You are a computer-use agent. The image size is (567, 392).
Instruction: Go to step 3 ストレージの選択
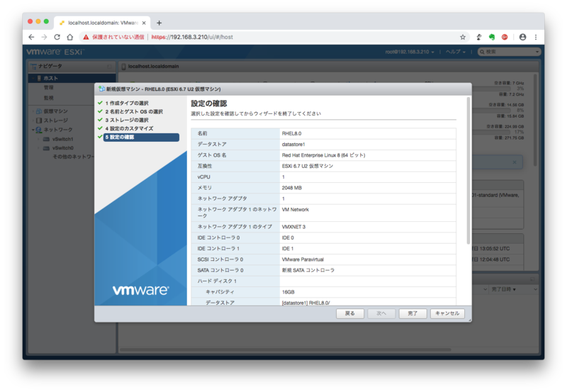tap(127, 120)
